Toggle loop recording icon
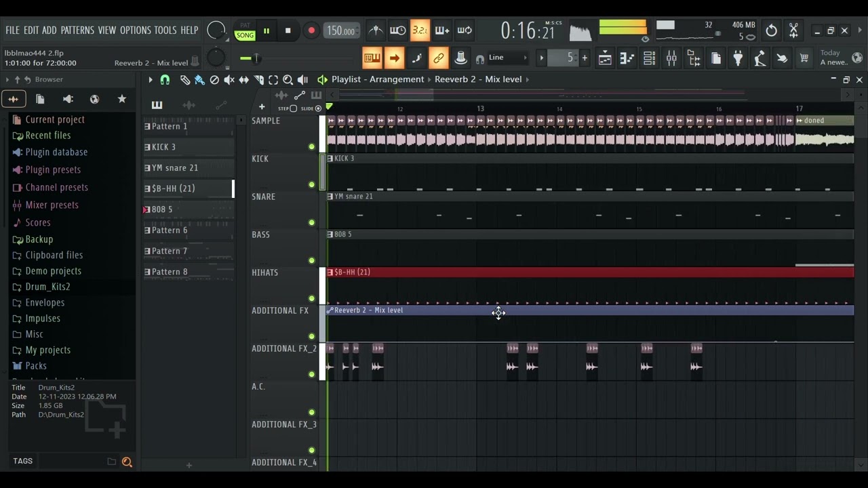Screen dimensions: 868x488 pos(465,30)
